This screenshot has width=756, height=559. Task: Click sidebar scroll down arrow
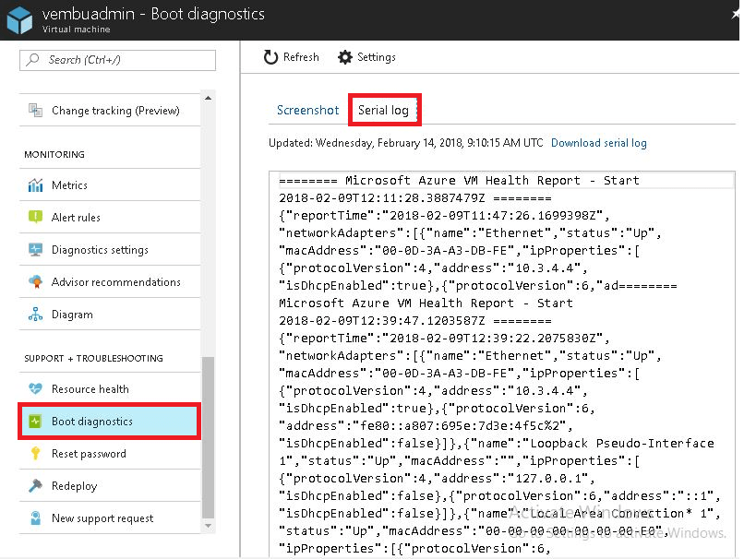pos(208,526)
